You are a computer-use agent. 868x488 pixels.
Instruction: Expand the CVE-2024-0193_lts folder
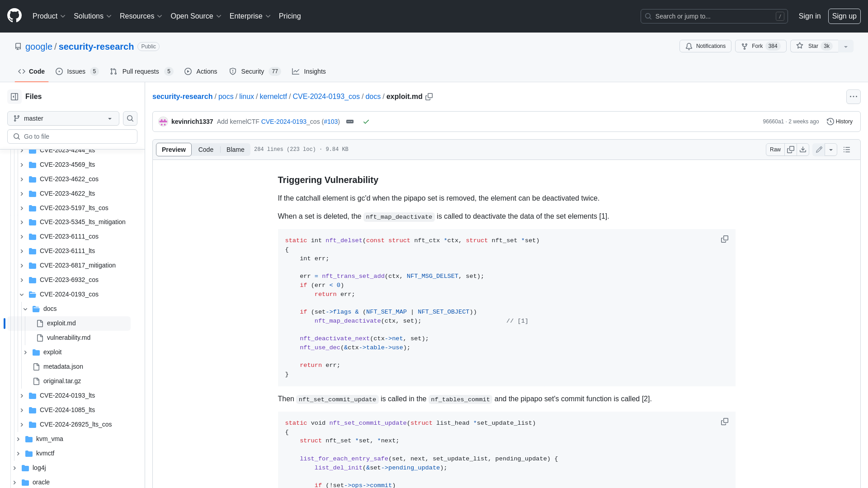(22, 396)
